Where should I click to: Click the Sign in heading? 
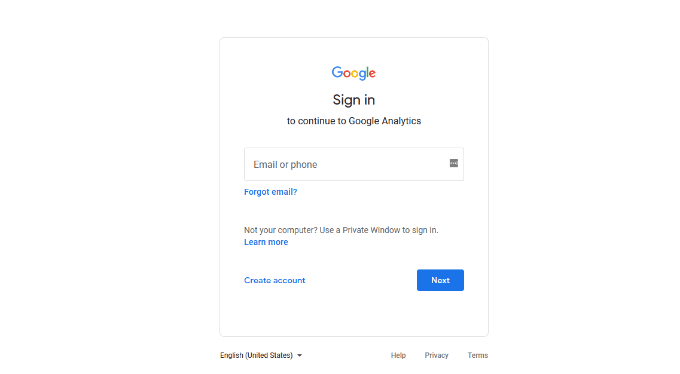(x=353, y=100)
